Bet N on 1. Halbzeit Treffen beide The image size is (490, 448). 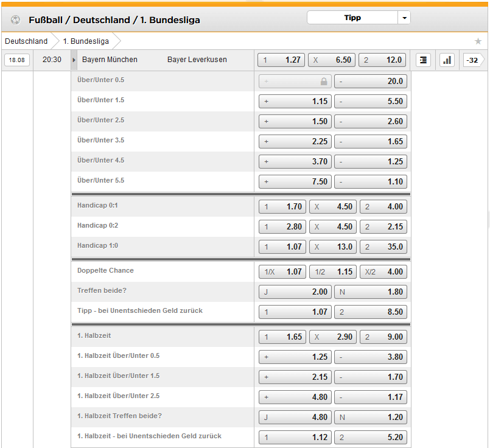[371, 417]
